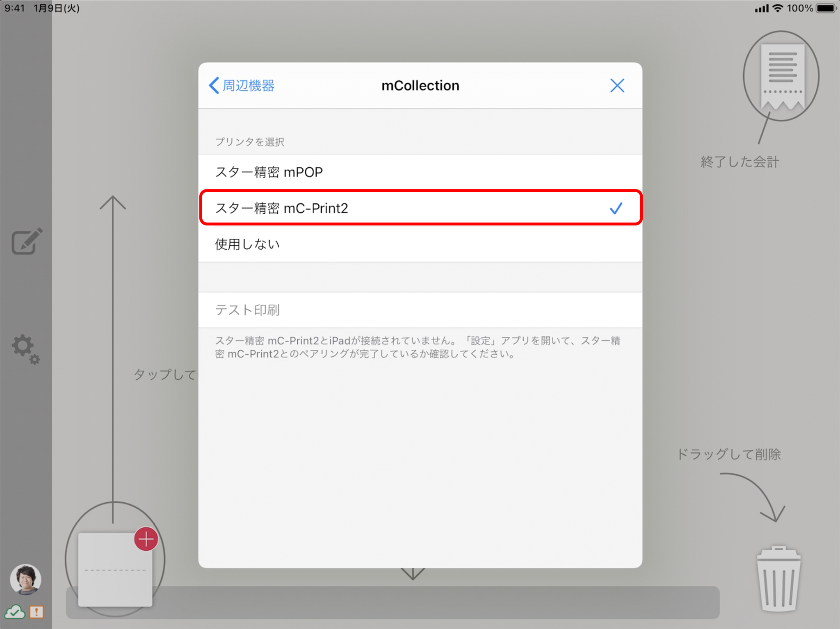Tap the cloud sync status icon
Screen dimensions: 840x629
tap(15, 612)
